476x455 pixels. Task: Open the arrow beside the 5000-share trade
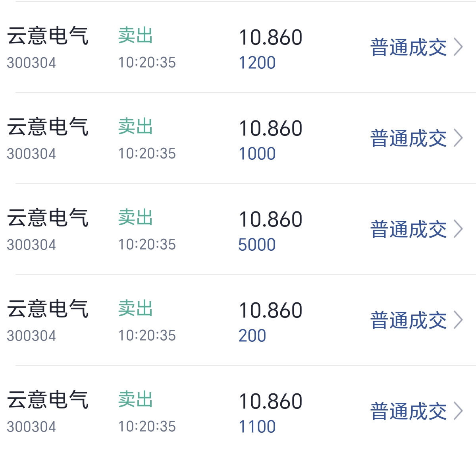coord(458,229)
